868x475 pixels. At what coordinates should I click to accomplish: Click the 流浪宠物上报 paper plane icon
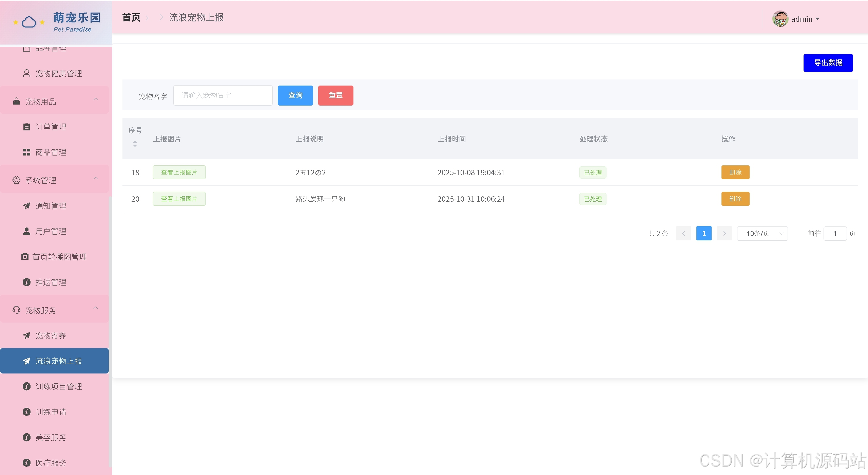coord(26,361)
